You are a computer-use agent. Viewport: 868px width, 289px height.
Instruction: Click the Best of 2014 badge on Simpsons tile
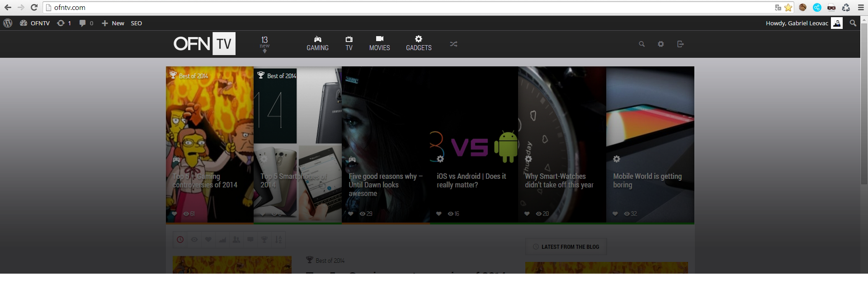point(189,75)
